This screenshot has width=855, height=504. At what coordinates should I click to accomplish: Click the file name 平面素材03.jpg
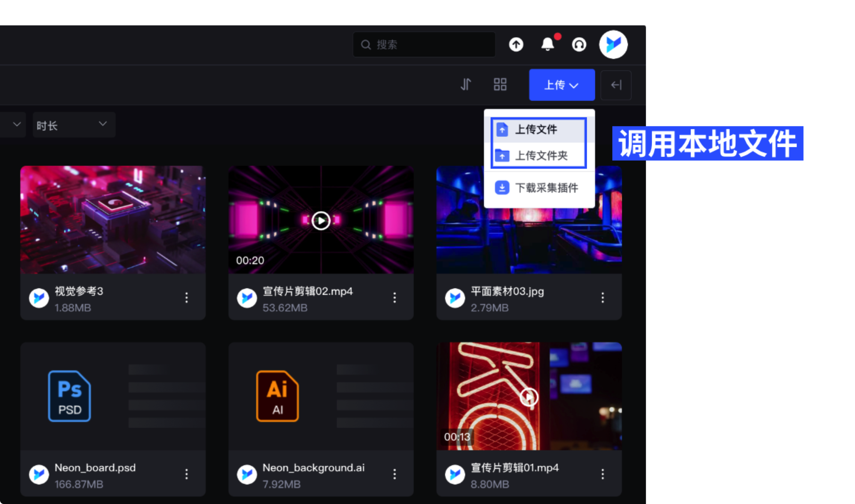[x=507, y=291]
